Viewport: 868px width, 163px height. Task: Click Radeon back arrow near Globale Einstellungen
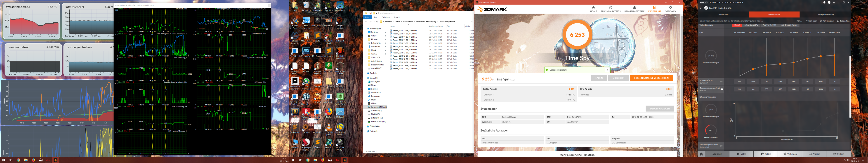coord(700,8)
